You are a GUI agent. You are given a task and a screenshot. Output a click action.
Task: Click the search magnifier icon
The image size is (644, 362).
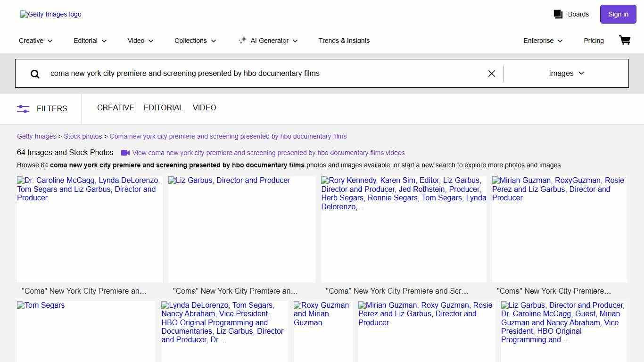[x=35, y=74]
